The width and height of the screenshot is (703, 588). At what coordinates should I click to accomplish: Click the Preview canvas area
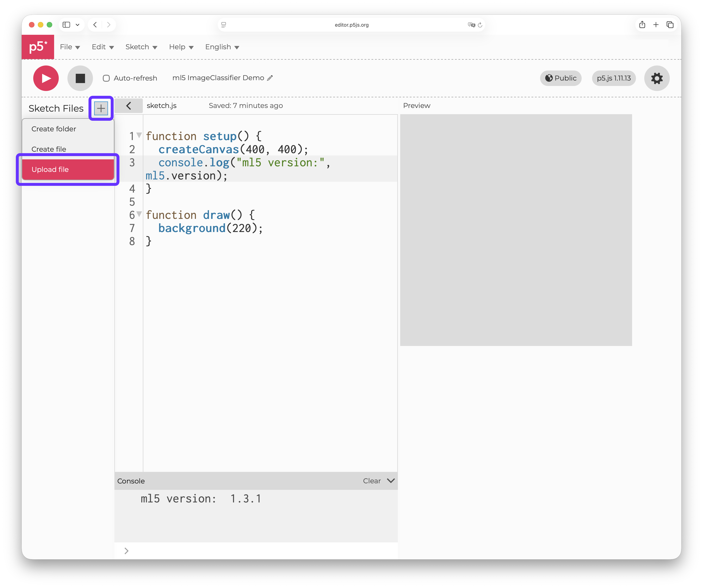(x=516, y=230)
